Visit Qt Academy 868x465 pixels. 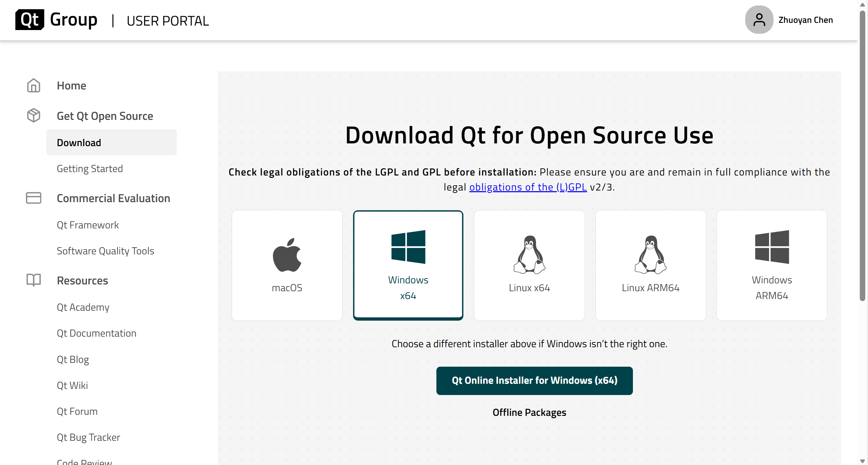[83, 307]
